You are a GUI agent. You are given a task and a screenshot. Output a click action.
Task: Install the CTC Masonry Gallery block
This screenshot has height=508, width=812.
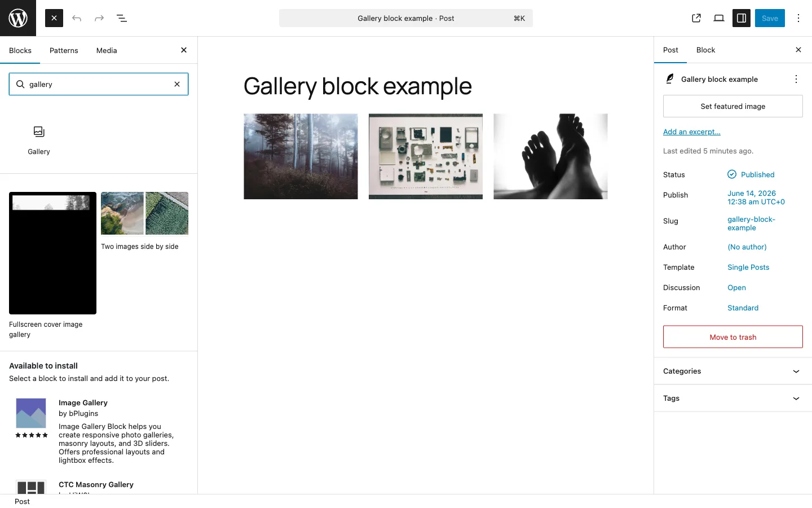pos(99,487)
